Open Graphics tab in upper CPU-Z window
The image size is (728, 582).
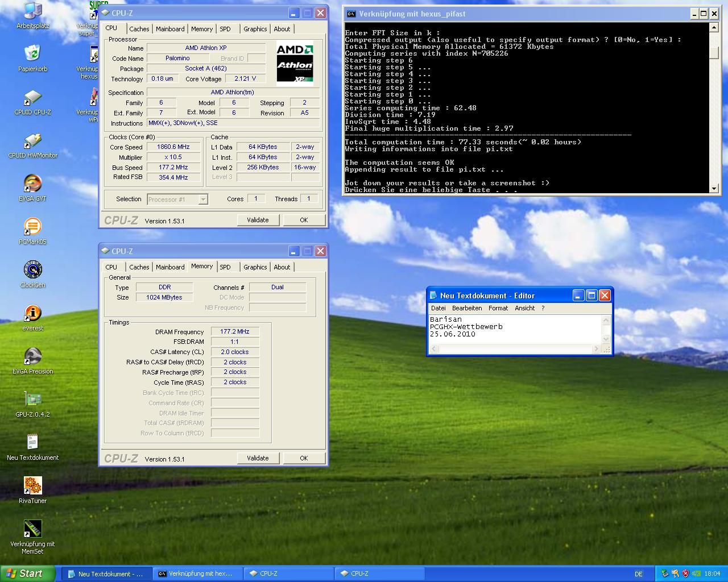(x=255, y=29)
